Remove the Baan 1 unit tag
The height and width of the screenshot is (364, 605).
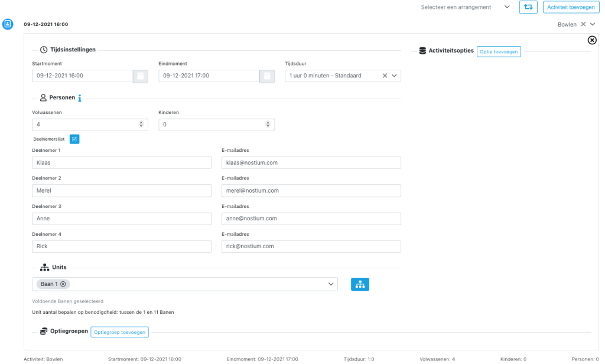tap(63, 284)
